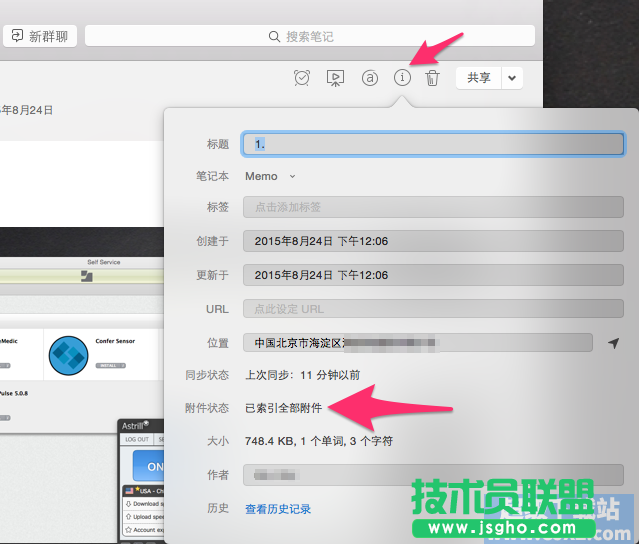Start presentation mode with the screen icon
The height and width of the screenshot is (544, 639).
(x=336, y=78)
